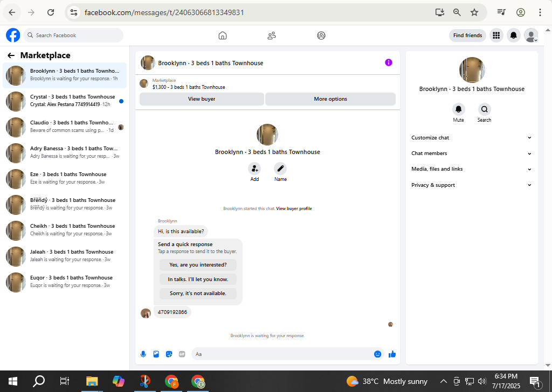
Task: Click the 4709192866 message bubble
Action: tap(172, 312)
